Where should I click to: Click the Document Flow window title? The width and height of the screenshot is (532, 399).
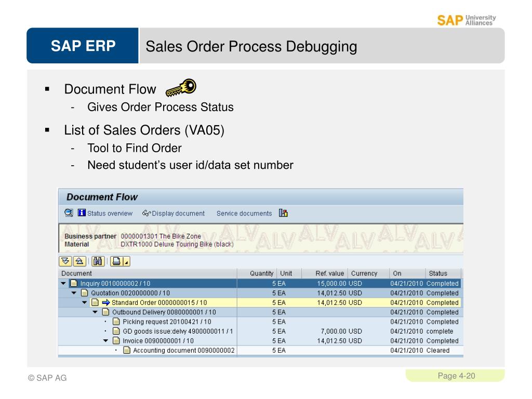pos(102,197)
